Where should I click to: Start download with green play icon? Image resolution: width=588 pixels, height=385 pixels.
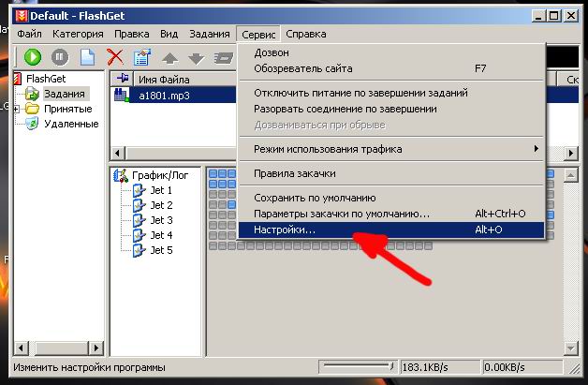click(33, 57)
